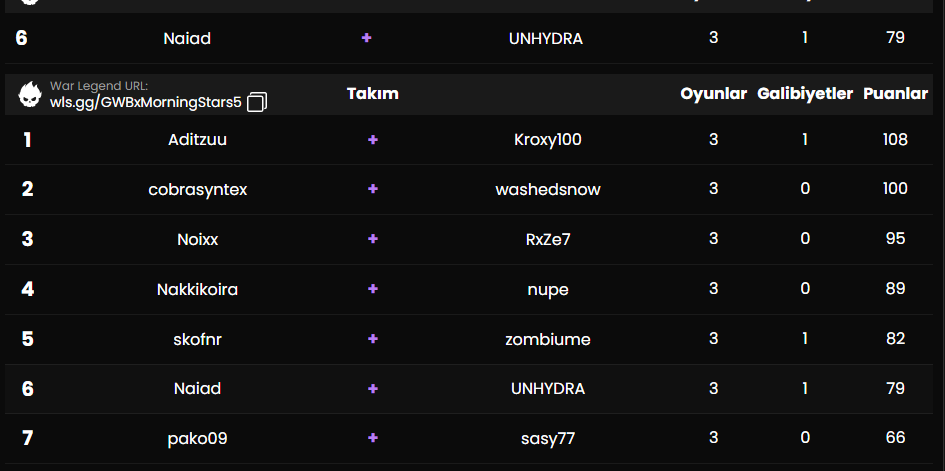This screenshot has height=471, width=945.
Task: Click the War Legend URL label
Action: (x=99, y=86)
